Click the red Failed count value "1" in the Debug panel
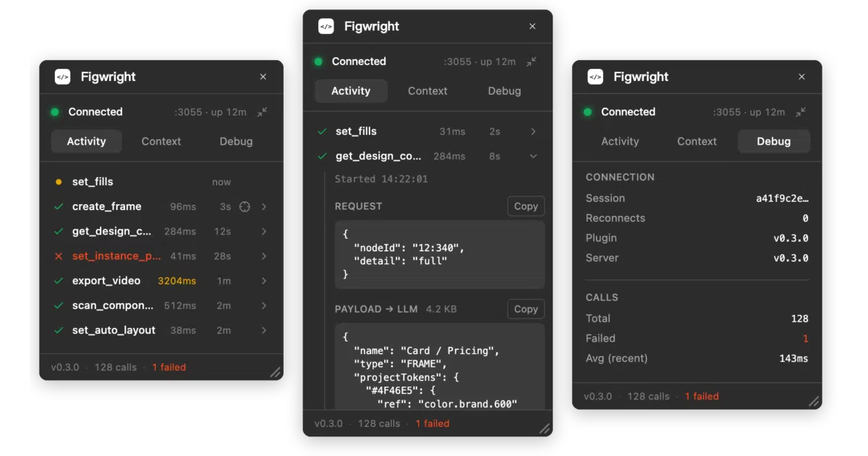 point(806,338)
